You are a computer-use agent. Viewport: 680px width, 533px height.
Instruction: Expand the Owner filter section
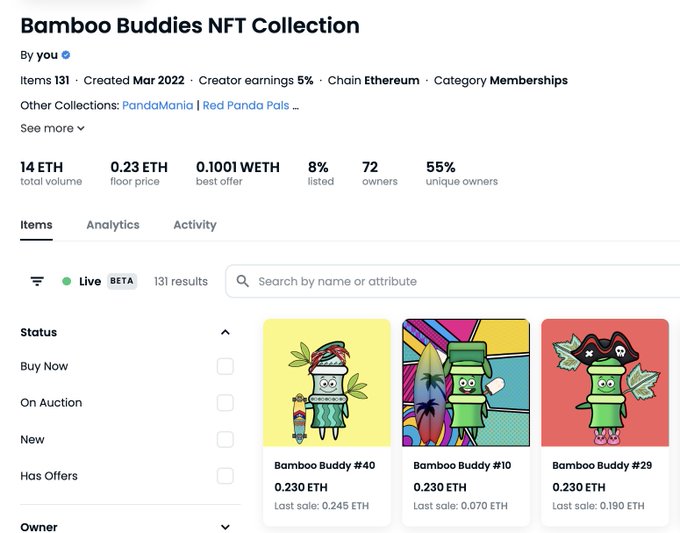coord(225,527)
